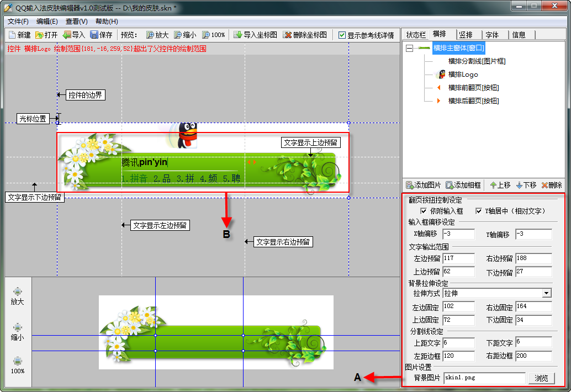Click the 下距文字 input field

tap(533, 342)
